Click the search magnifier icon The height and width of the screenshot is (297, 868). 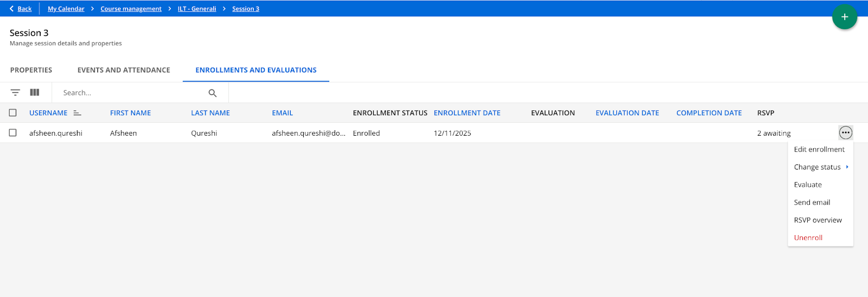[x=213, y=93]
